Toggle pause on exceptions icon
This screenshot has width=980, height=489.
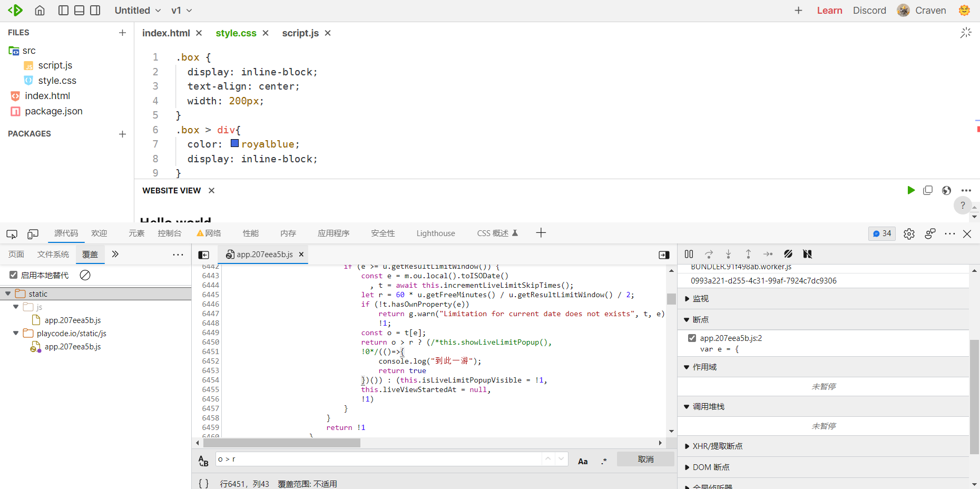[x=807, y=254]
